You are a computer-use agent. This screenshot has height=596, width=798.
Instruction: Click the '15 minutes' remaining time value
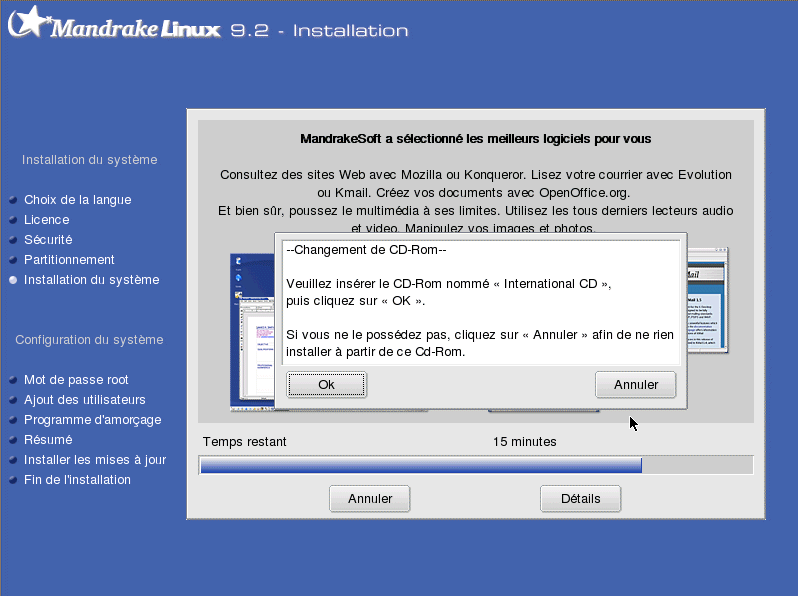525,441
